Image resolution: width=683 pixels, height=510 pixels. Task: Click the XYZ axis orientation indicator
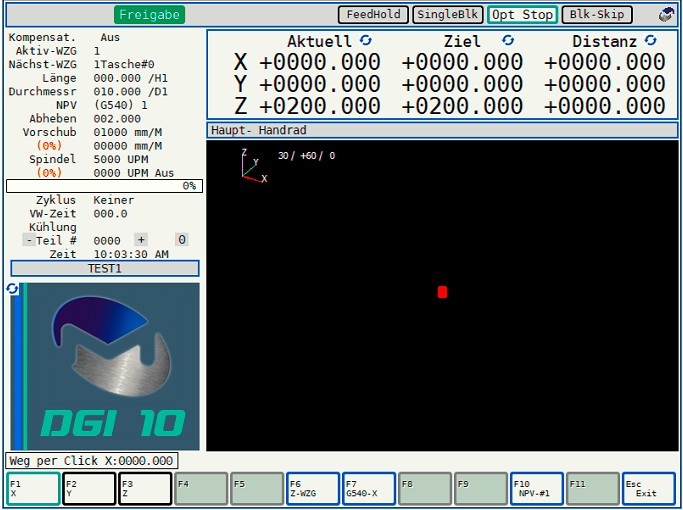coord(254,165)
